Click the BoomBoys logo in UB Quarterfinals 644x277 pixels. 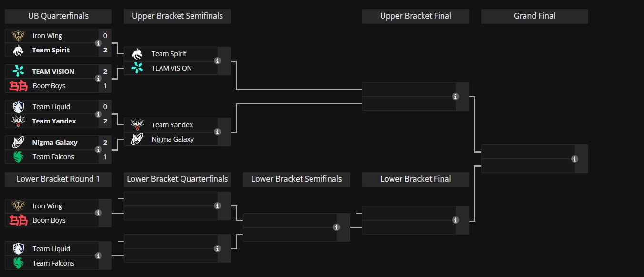[18, 86]
